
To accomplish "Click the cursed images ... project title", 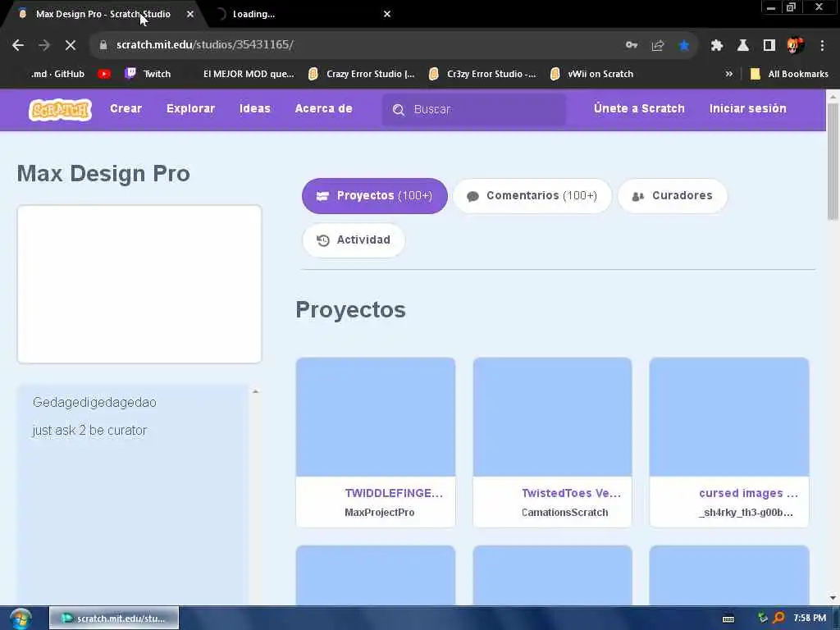I will coord(748,493).
